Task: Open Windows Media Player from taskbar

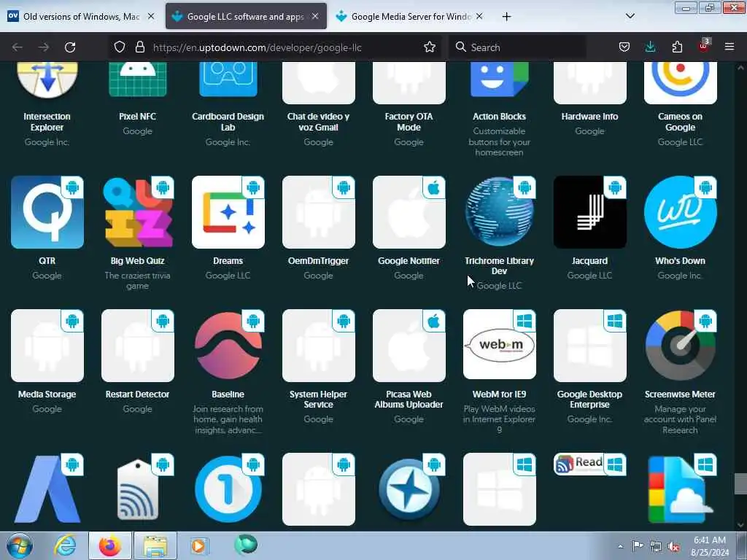Action: 198,546
